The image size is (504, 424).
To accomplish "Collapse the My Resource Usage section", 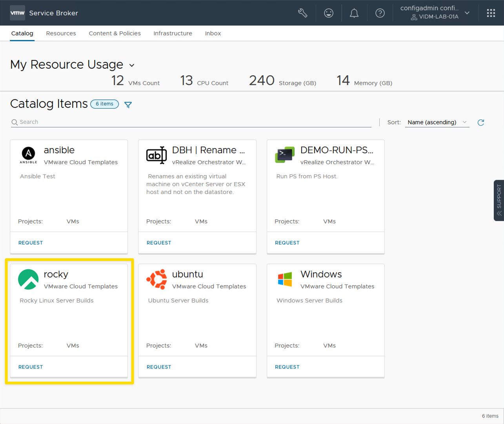I will click(132, 65).
